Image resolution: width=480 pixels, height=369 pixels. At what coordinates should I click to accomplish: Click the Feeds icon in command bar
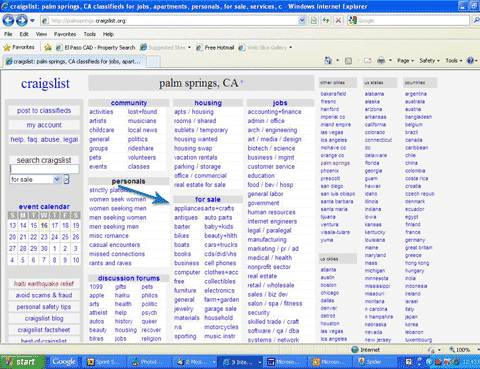click(x=348, y=61)
